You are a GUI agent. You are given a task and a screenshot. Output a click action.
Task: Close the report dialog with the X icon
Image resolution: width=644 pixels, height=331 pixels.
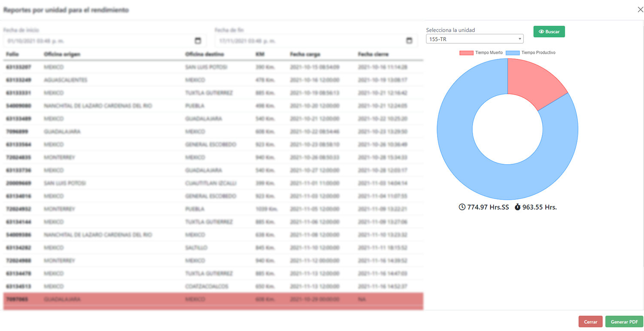[640, 9]
